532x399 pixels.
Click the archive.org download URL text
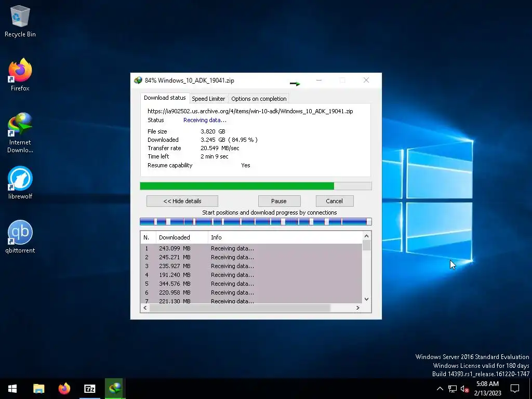tap(250, 111)
